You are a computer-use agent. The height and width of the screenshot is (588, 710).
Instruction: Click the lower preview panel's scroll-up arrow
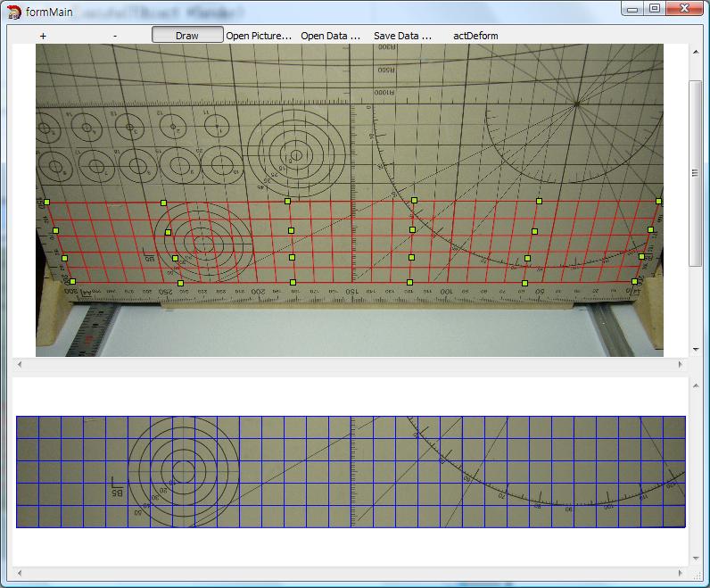[x=696, y=384]
